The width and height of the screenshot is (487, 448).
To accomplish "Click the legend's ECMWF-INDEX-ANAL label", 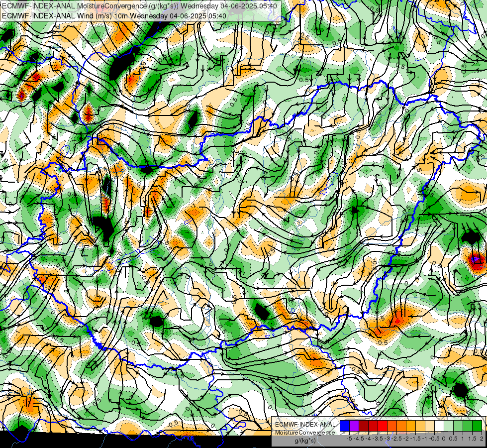I will pyautogui.click(x=305, y=425).
